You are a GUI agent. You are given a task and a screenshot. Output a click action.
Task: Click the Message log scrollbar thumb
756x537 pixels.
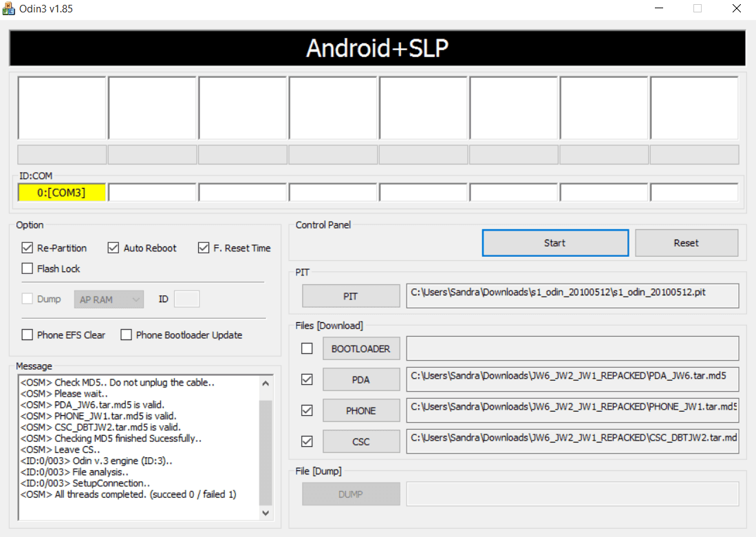[265, 452]
